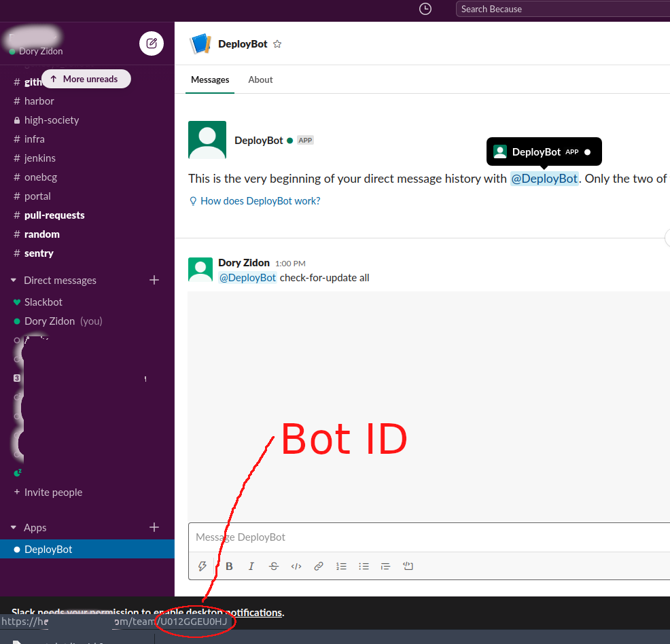The height and width of the screenshot is (644, 670).
Task: Open the harbor channel
Action: point(87,101)
